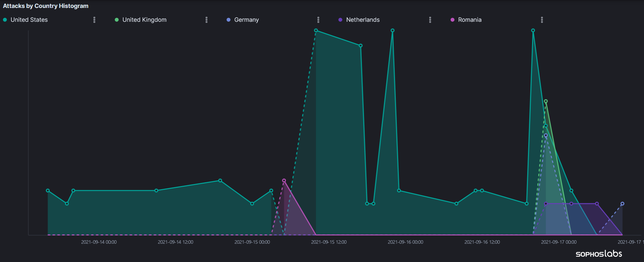Click the Attacks by Country Histogram title
Image resolution: width=644 pixels, height=262 pixels.
(x=46, y=6)
